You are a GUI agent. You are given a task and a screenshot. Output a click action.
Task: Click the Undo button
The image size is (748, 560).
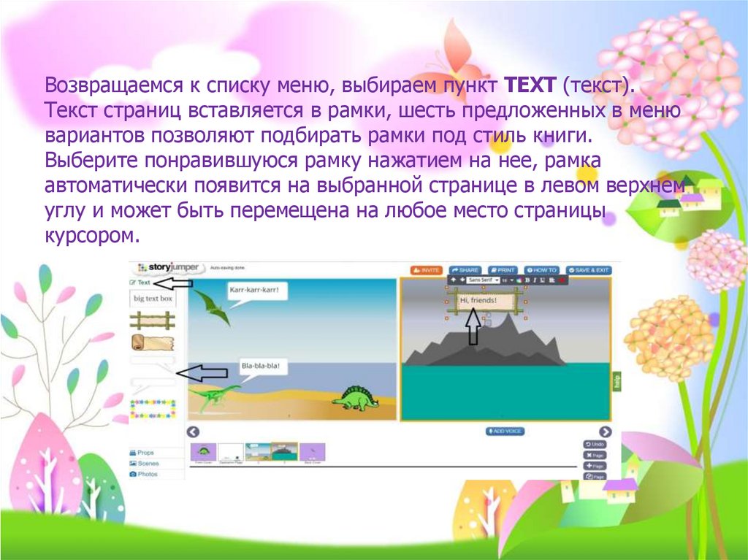[x=595, y=445]
